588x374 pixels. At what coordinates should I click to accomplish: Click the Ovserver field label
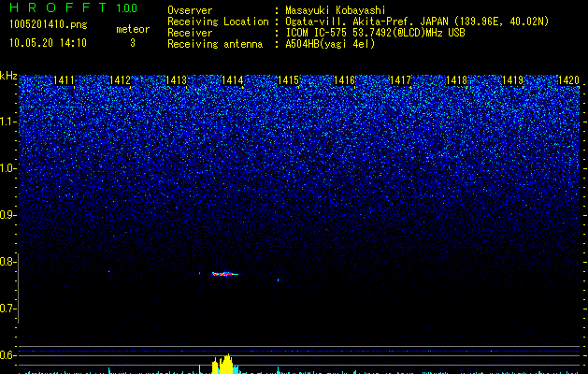[190, 10]
